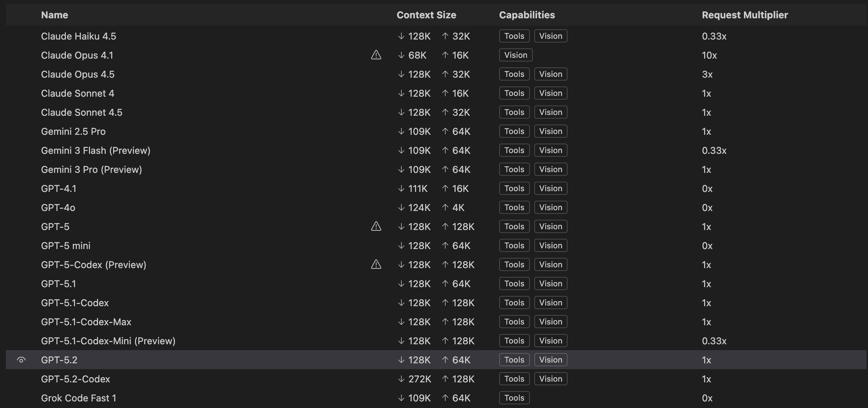This screenshot has height=408, width=868.
Task: Select the Gemini 2.5 Pro model name
Action: [73, 131]
